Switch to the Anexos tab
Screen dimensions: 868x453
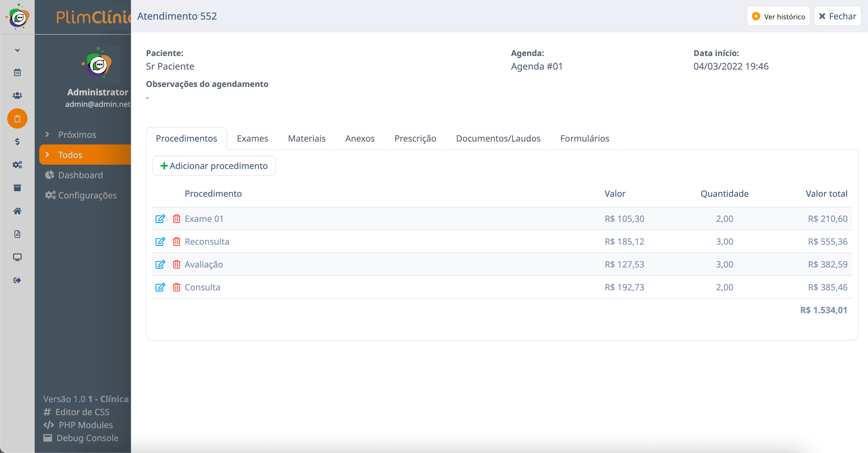coord(360,138)
